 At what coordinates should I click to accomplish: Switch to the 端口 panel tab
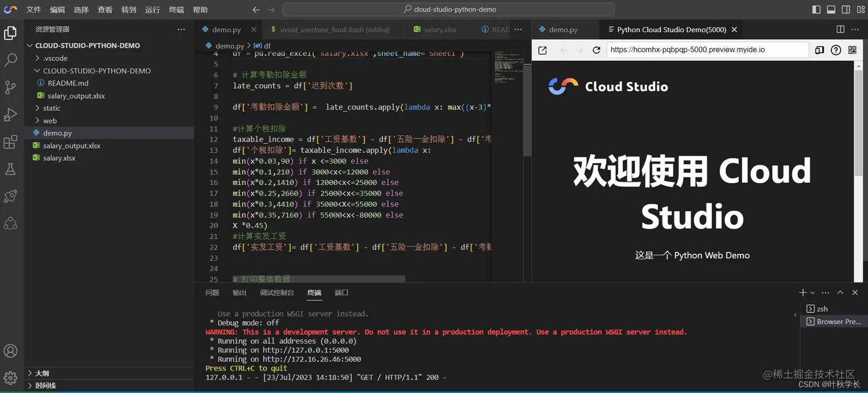pyautogui.click(x=342, y=293)
